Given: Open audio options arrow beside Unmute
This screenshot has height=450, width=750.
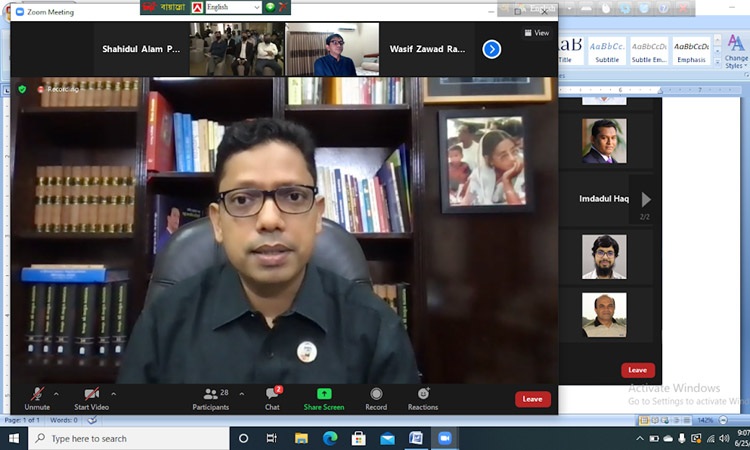Looking at the screenshot, I should click(56, 394).
